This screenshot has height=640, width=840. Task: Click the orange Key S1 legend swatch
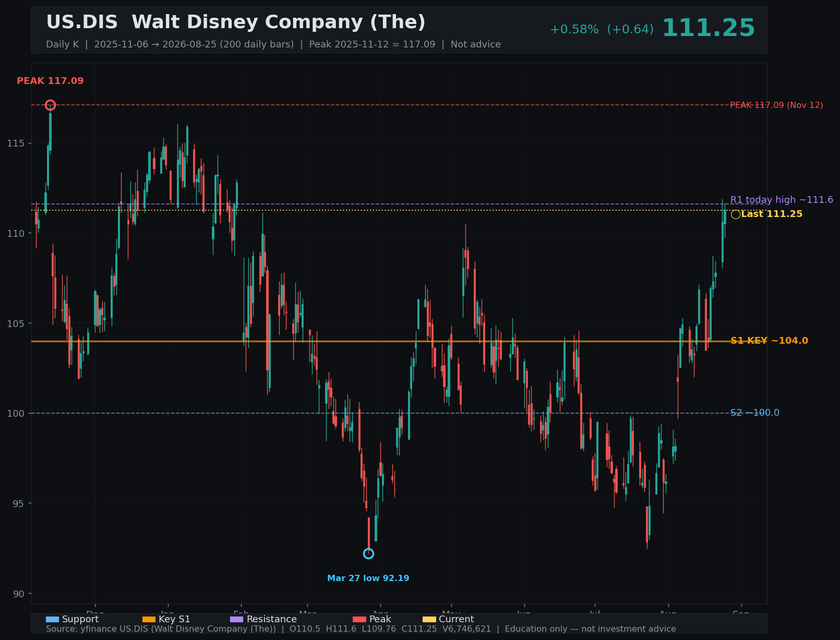tap(149, 620)
